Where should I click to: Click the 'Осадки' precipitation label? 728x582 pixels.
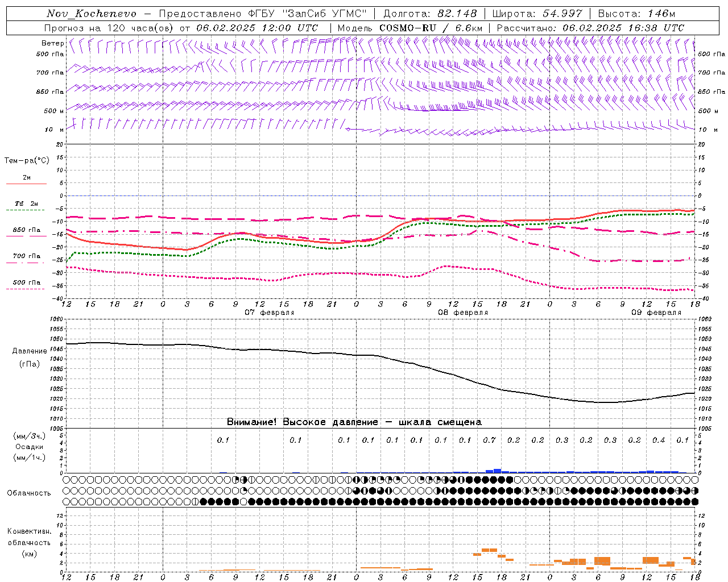click(x=29, y=447)
